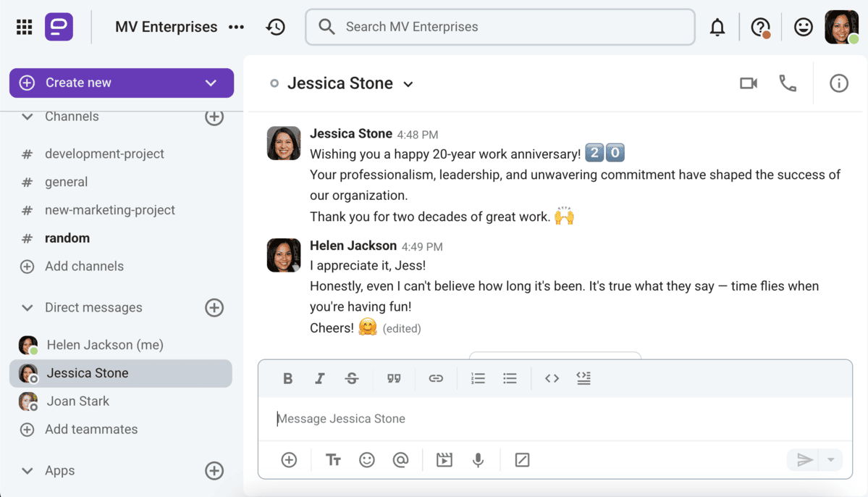Collapse the Direct messages section

[27, 307]
